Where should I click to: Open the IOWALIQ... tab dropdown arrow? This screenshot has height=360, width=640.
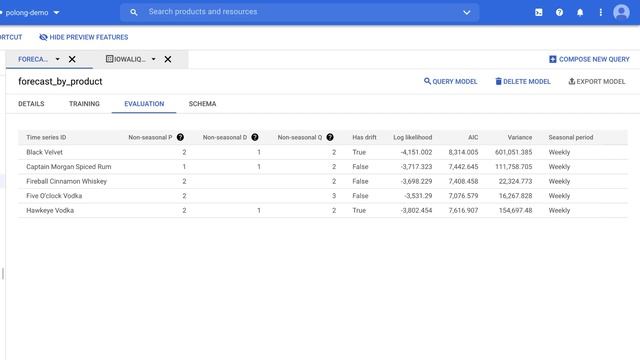[153, 59]
